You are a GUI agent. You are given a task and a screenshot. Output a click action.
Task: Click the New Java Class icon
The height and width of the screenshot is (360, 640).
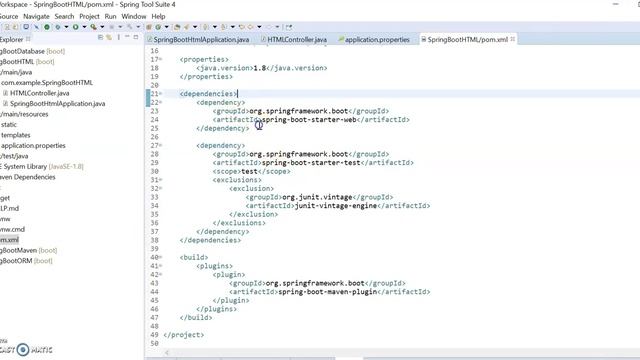tap(158, 27)
